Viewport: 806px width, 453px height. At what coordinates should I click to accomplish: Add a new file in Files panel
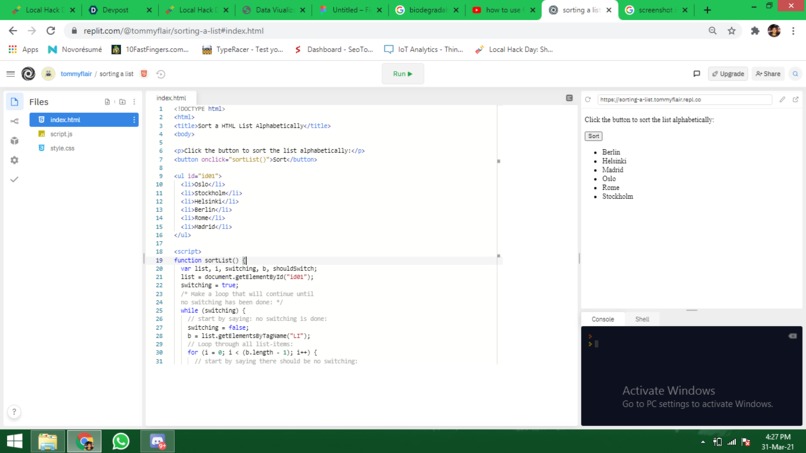coord(107,102)
